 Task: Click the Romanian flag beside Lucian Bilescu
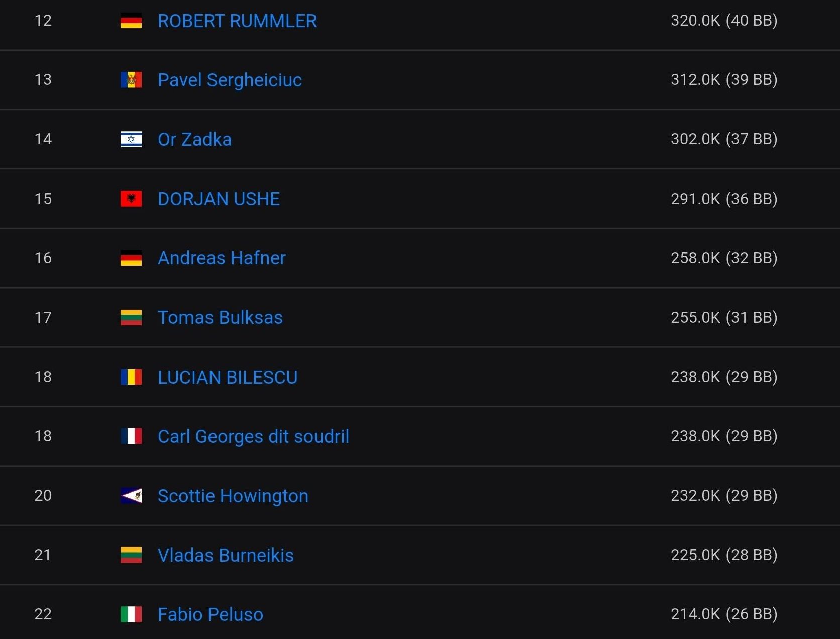[131, 377]
